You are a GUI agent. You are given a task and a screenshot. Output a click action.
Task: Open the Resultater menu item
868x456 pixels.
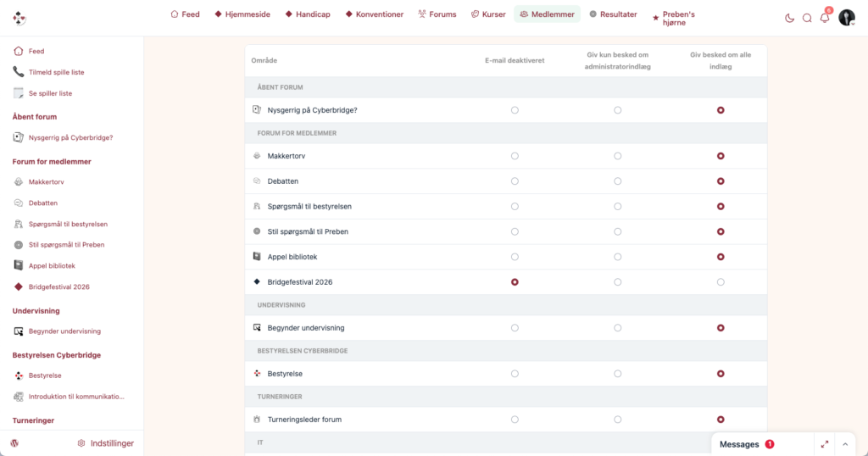pos(613,14)
